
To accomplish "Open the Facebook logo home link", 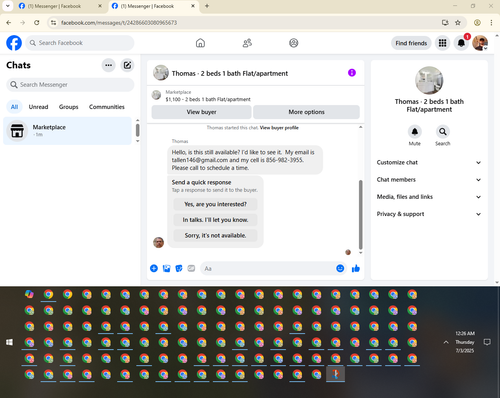I will pyautogui.click(x=14, y=43).
